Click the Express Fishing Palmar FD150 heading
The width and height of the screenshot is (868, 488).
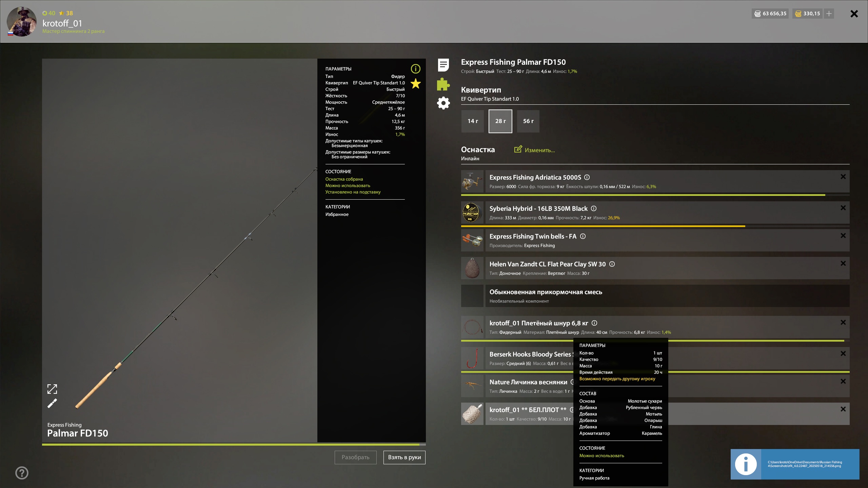point(513,62)
